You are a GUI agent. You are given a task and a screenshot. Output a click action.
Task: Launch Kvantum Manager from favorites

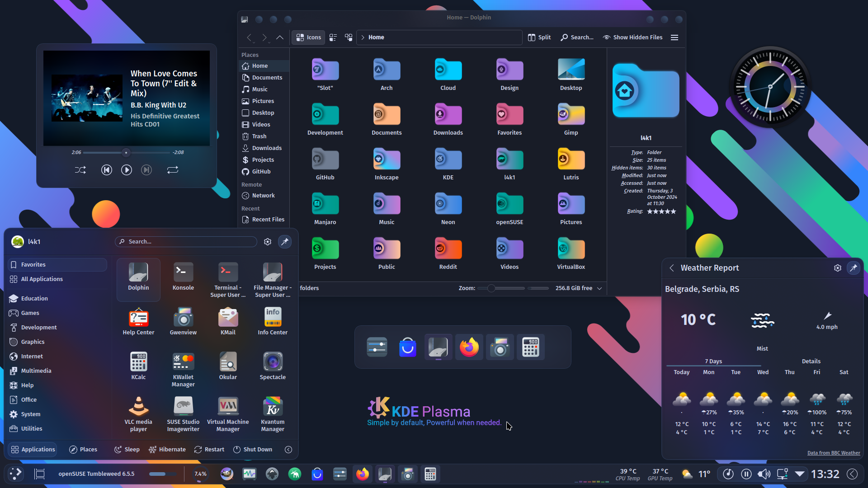(273, 414)
